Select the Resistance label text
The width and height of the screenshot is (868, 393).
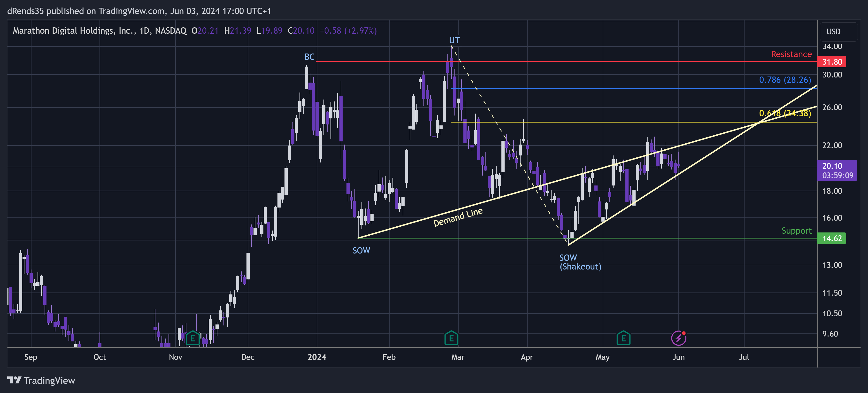791,54
